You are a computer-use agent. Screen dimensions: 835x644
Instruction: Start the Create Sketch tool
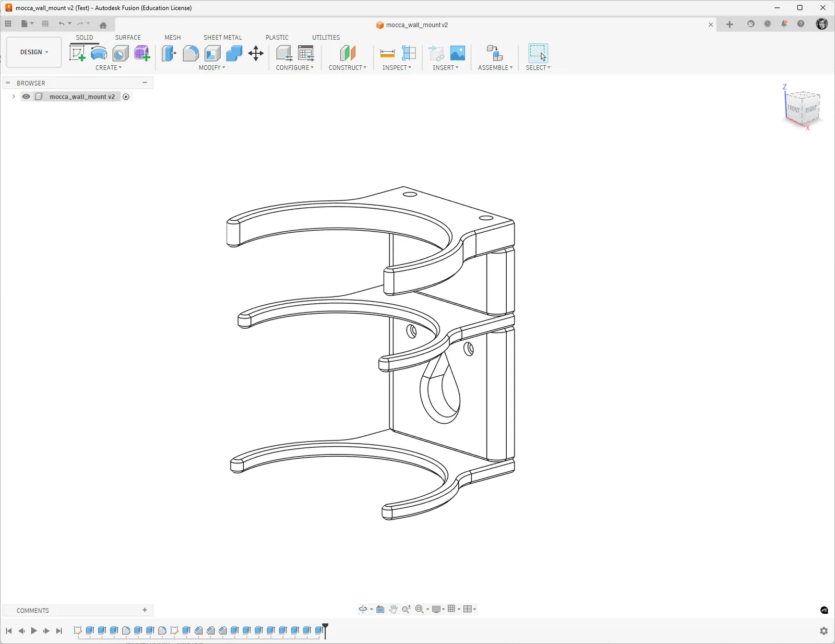coord(77,53)
